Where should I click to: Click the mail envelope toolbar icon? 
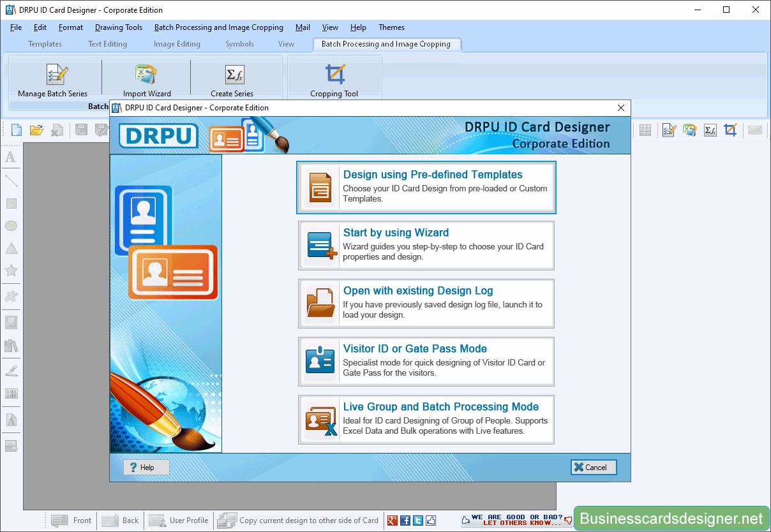click(755, 130)
